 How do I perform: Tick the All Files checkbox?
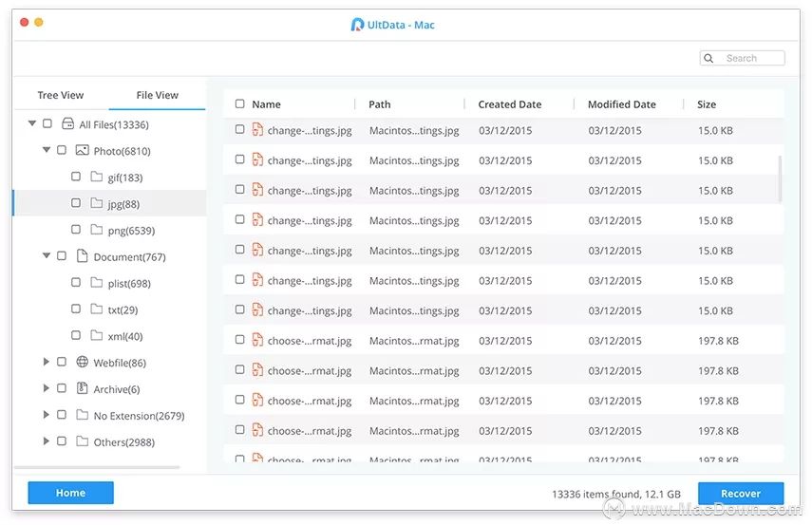pyautogui.click(x=47, y=123)
